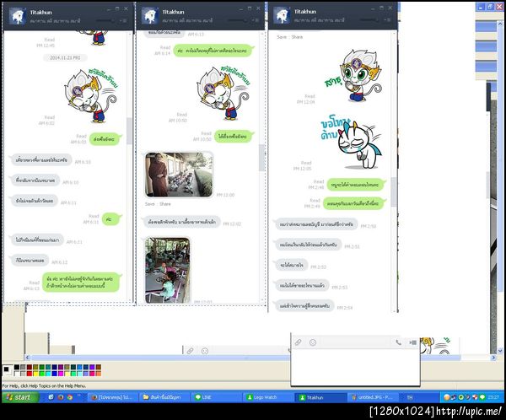The height and width of the screenshot is (420, 506).
Task: Click the LINE green icon in system tray
Action: (x=482, y=397)
